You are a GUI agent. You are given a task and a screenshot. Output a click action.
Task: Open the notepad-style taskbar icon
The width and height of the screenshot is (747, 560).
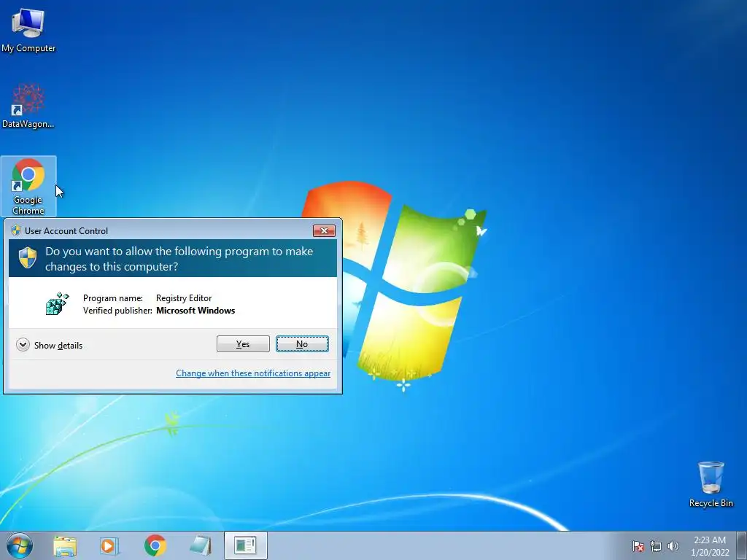pyautogui.click(x=201, y=545)
